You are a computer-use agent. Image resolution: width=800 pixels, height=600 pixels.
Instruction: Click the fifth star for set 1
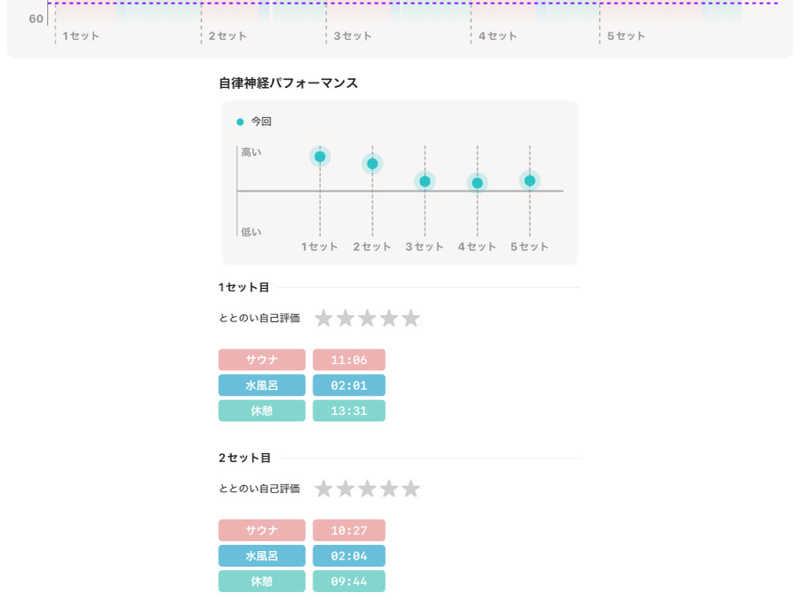pos(411,318)
